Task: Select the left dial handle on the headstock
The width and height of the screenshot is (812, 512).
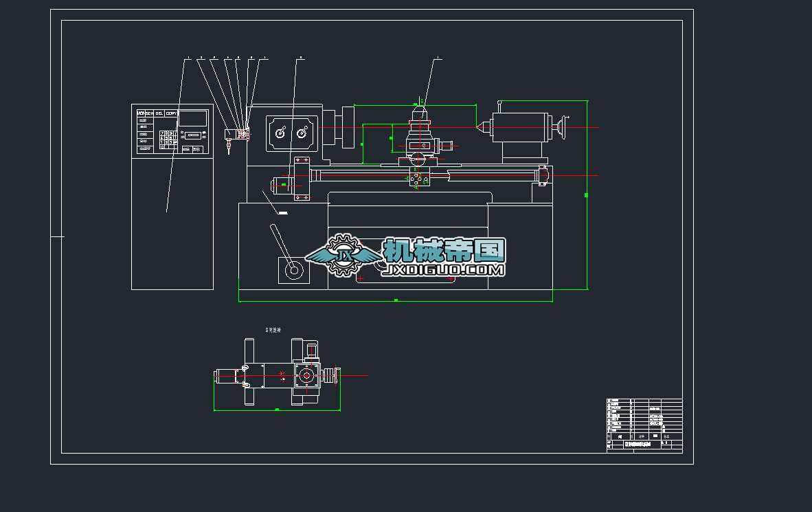Action: (280, 134)
